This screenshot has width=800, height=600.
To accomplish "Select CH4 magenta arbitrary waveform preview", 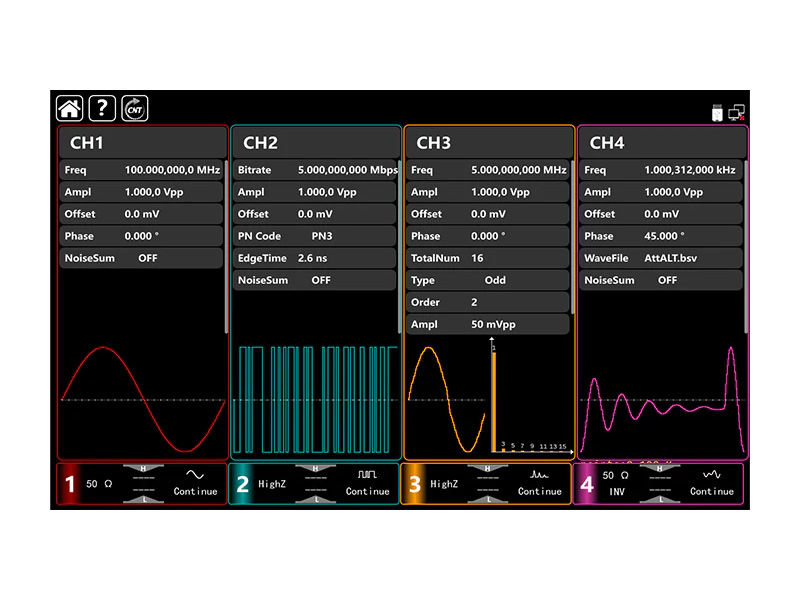I will click(x=662, y=401).
